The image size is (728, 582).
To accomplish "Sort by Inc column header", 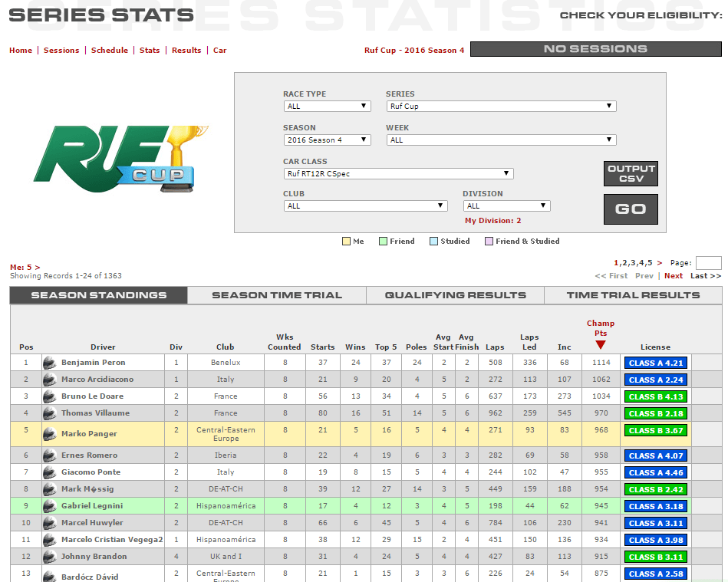I will coord(564,347).
